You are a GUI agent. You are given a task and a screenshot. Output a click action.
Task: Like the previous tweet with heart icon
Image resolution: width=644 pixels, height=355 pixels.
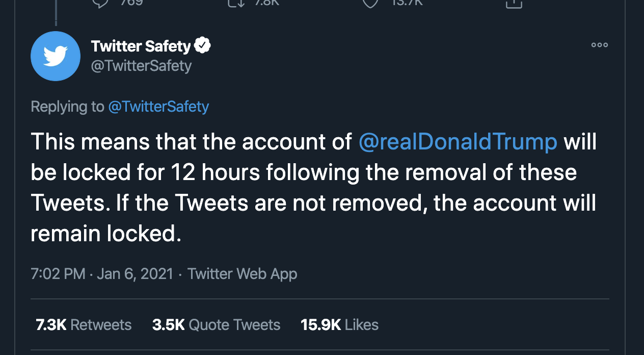pos(370,3)
